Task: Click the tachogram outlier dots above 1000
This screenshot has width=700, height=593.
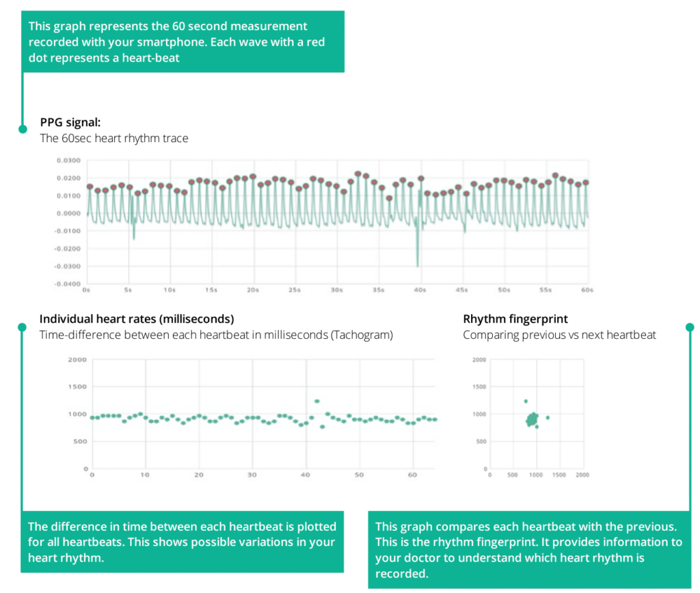Action: 317,401
